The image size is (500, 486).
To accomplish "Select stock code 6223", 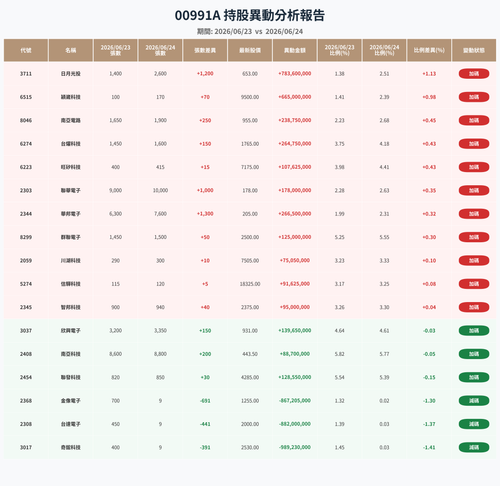I will [26, 167].
